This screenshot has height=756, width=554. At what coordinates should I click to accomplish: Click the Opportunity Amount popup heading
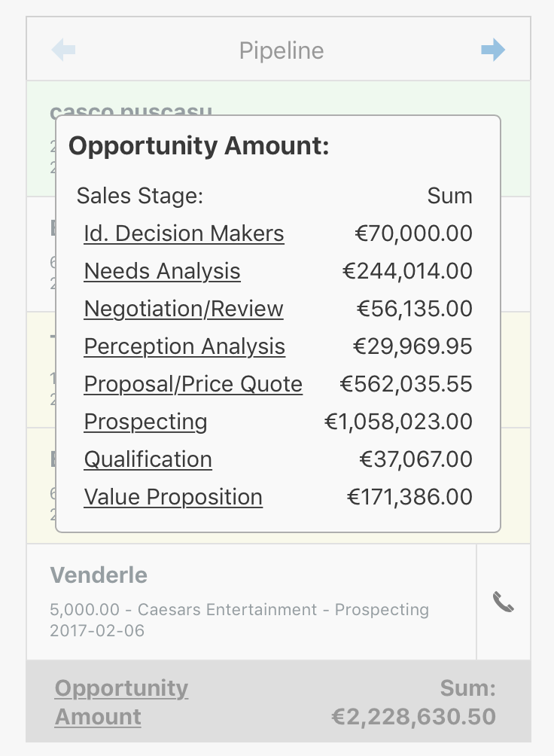tap(199, 145)
